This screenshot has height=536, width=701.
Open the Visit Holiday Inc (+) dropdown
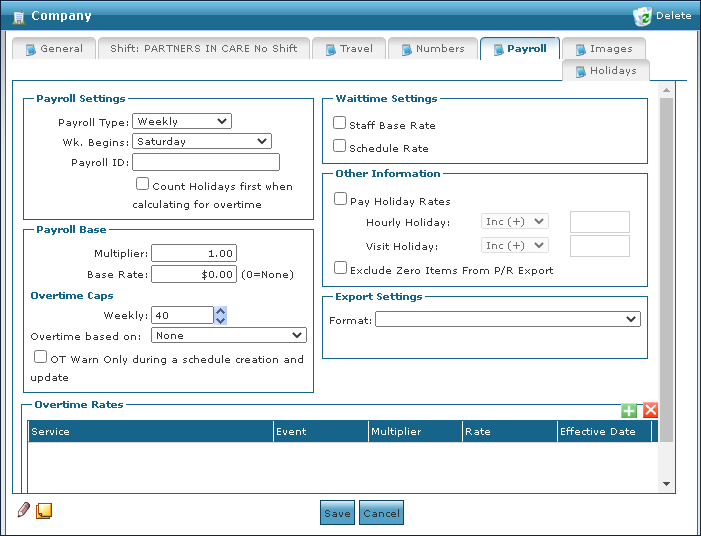[515, 245]
